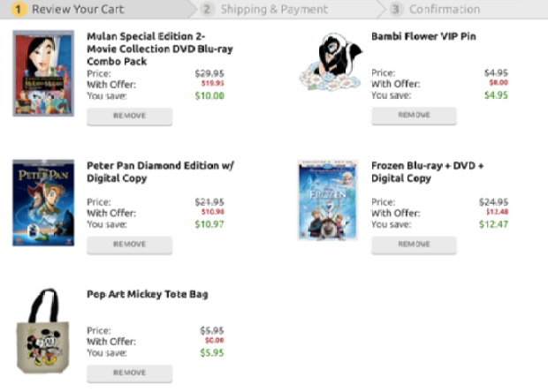Image resolution: width=548 pixels, height=392 pixels.
Task: Click the step 1 number circle icon
Action: [x=19, y=9]
